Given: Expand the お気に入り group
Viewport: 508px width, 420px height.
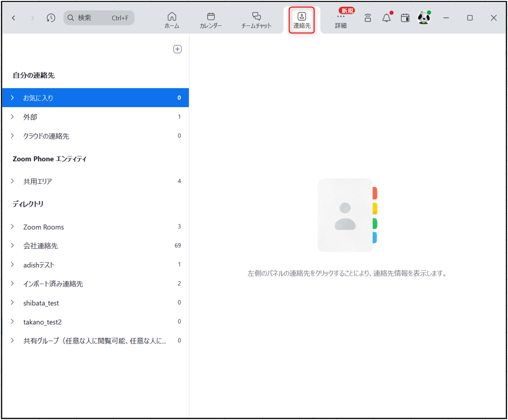Looking at the screenshot, I should point(13,98).
